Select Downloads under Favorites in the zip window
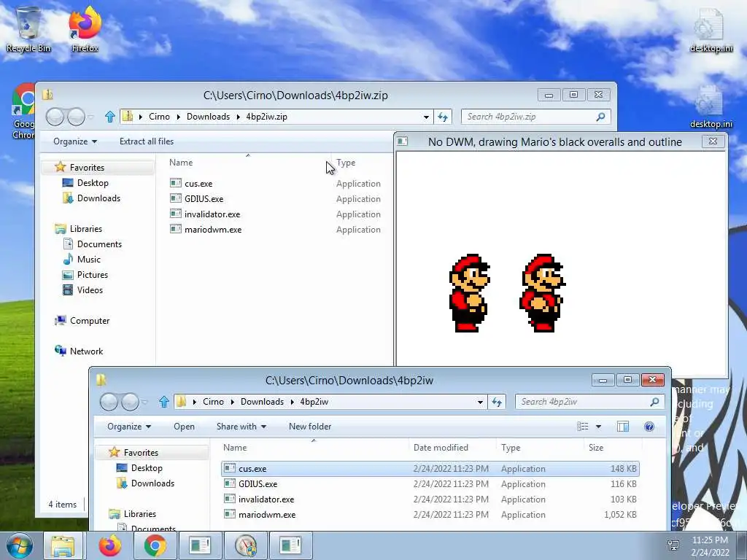747x560 pixels. tap(91, 198)
